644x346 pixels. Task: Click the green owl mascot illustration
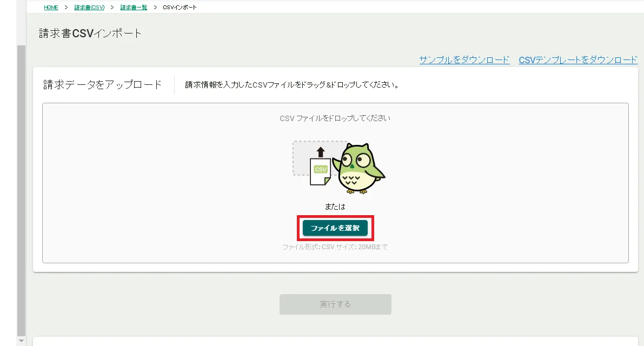[358, 168]
